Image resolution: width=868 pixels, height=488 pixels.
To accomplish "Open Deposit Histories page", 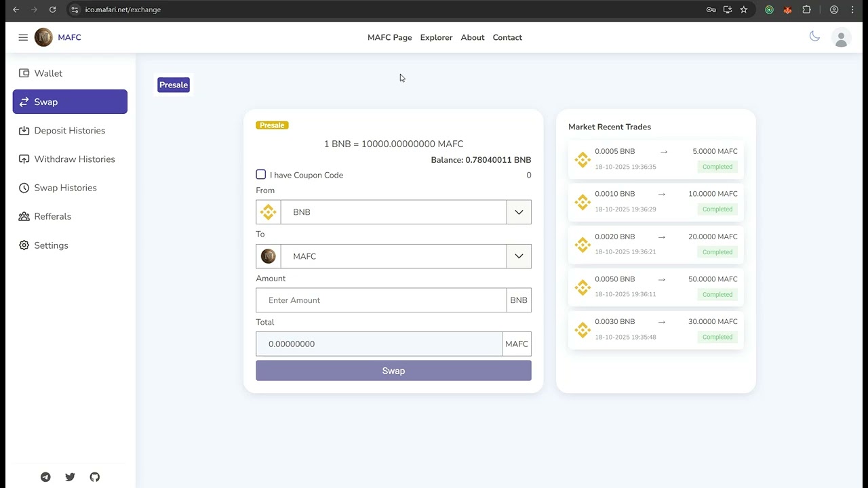I will [x=70, y=131].
